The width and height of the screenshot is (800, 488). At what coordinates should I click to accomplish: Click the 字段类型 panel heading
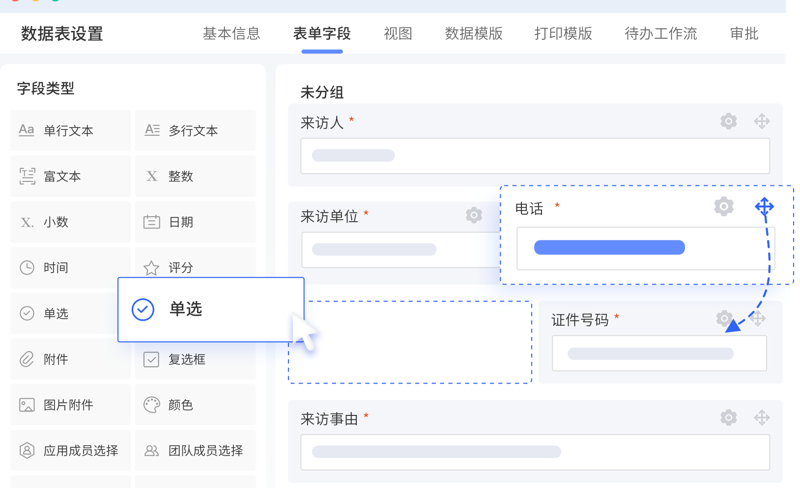pos(45,88)
